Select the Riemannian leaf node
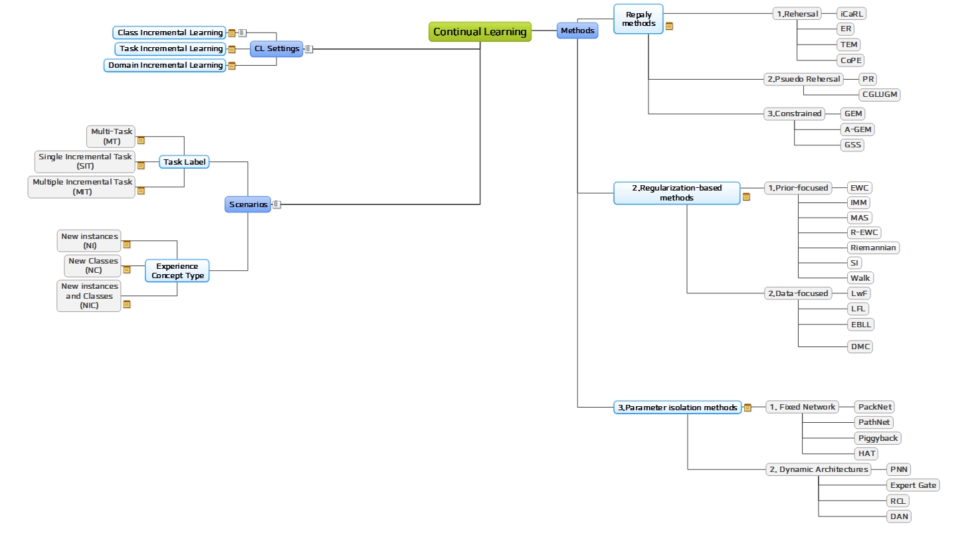Viewport: 980px width, 539px height. (x=873, y=248)
